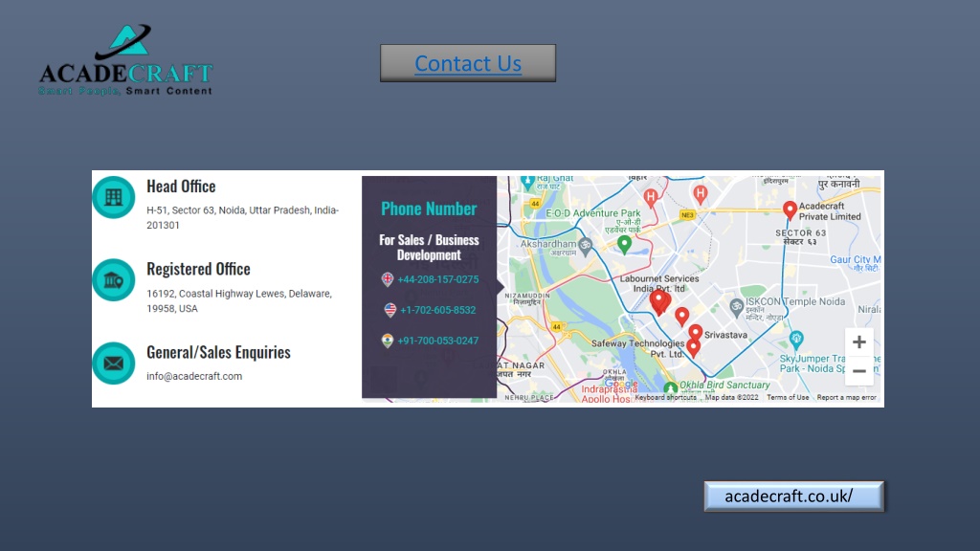Click the Map data ©2022 text
The image size is (980, 551).
(x=732, y=397)
